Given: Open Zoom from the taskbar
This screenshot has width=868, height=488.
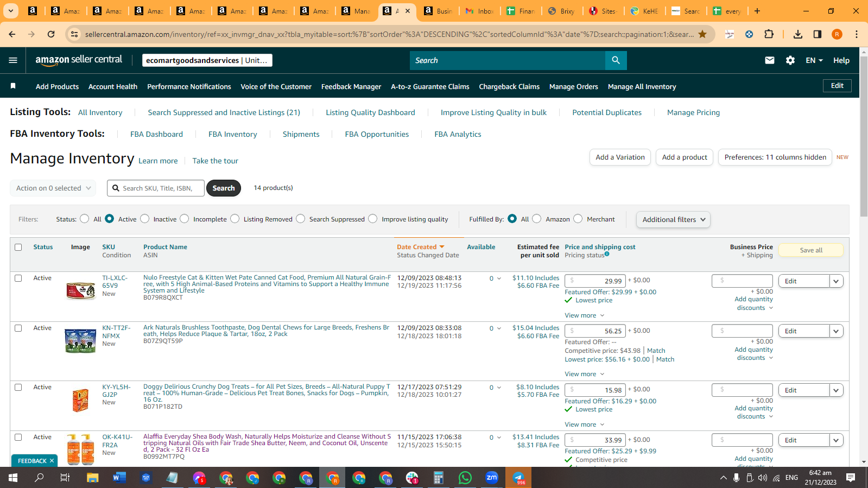Looking at the screenshot, I should (x=492, y=478).
